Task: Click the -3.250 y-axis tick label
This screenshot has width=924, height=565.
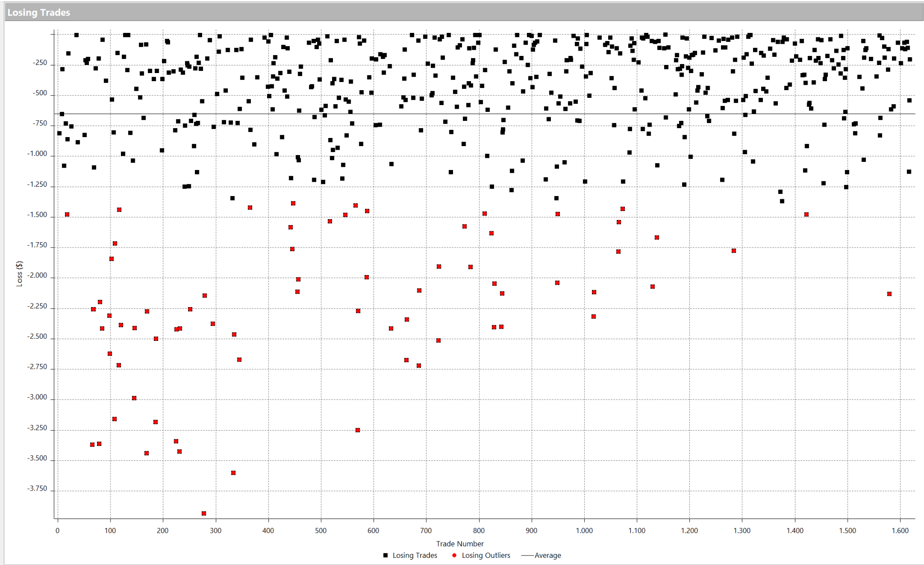Action: click(37, 428)
